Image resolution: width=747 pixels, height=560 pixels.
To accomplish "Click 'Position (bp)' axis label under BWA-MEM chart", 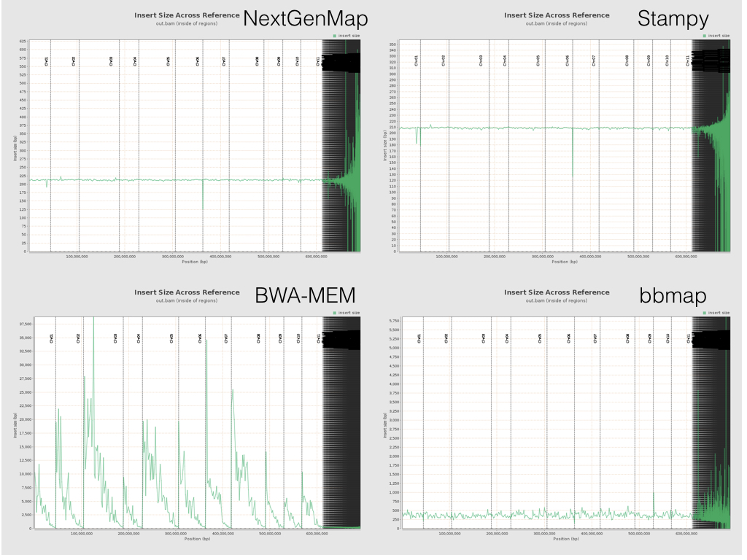I will 197,539.
